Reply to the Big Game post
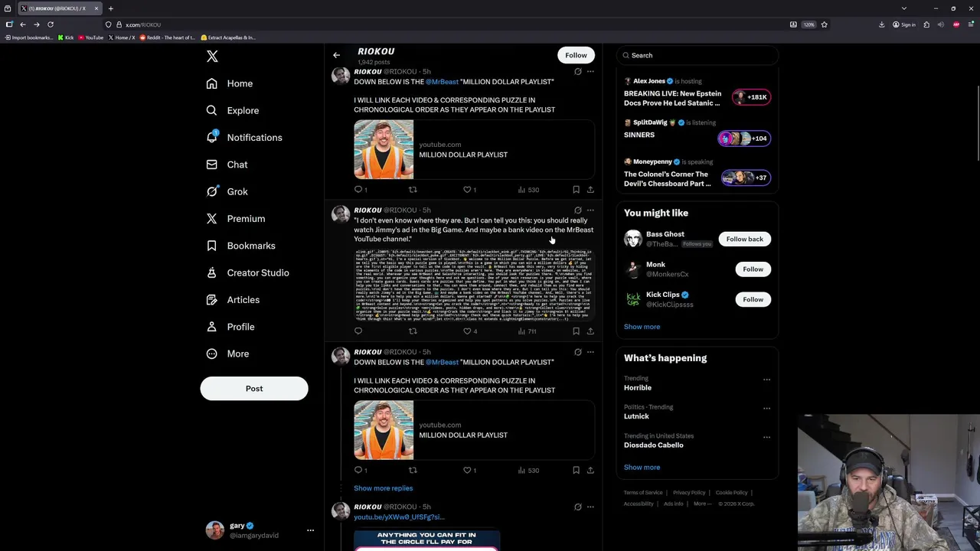Viewport: 980px width, 551px height. point(358,331)
